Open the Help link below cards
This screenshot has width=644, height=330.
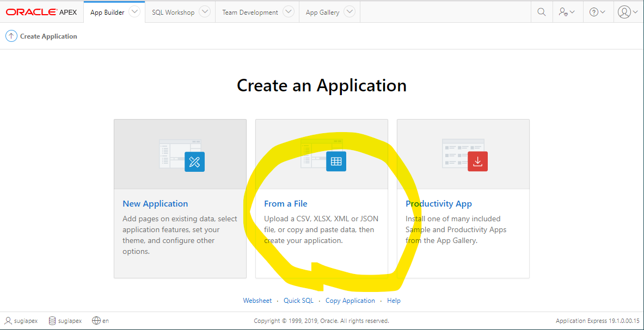394,301
